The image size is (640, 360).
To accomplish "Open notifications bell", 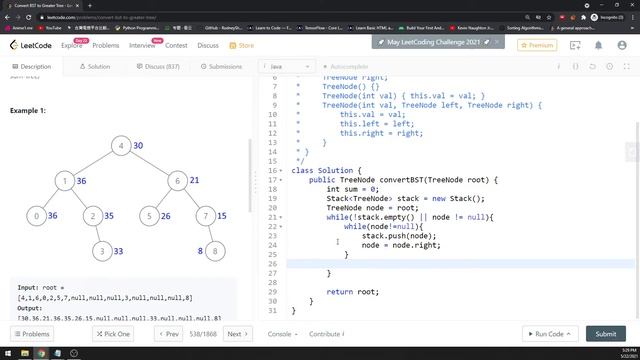I will (598, 45).
